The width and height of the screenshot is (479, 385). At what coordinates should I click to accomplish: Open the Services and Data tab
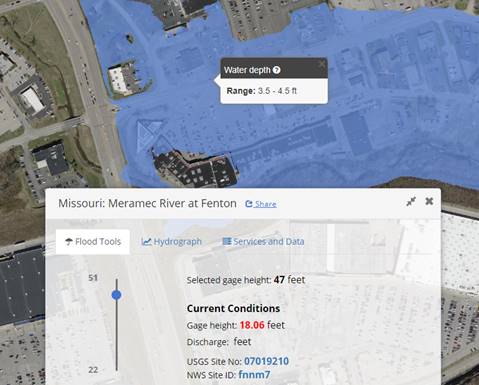(263, 242)
